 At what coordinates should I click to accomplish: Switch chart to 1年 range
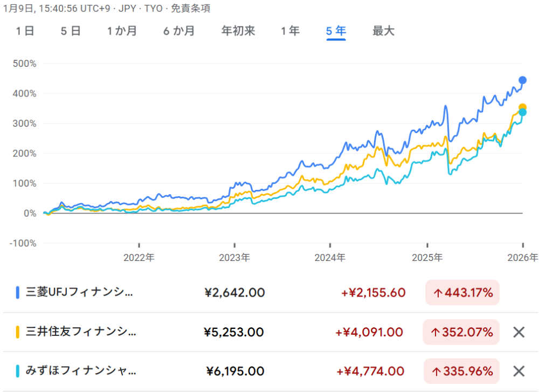tap(290, 31)
